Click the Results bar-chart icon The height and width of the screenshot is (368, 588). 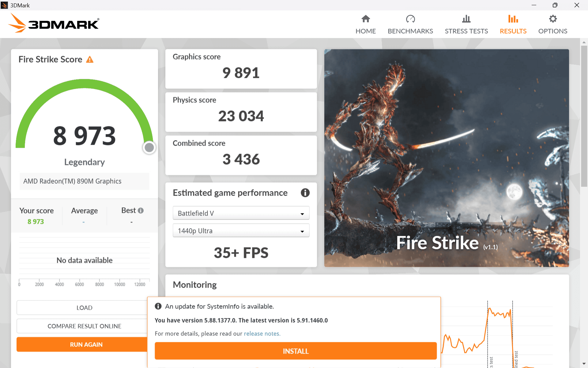pyautogui.click(x=513, y=19)
